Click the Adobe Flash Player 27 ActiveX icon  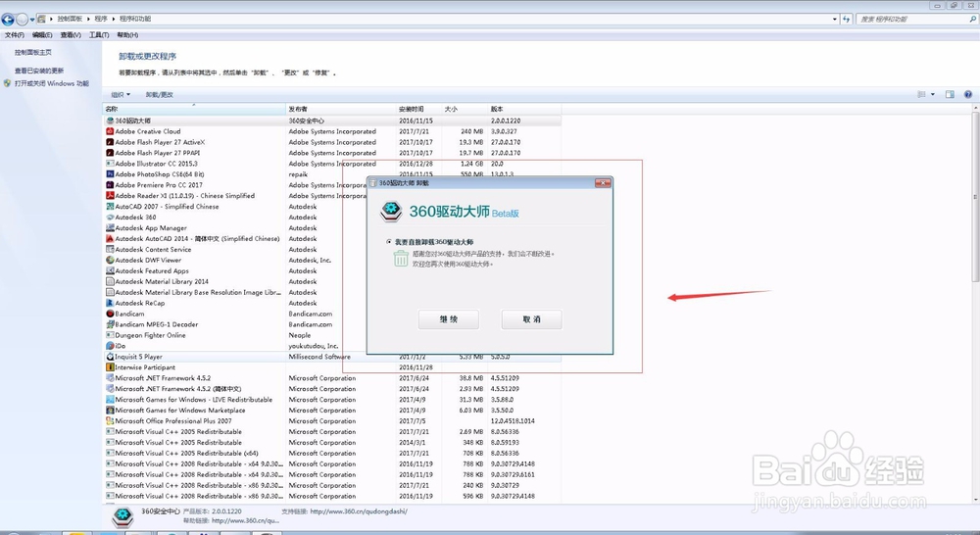[110, 142]
